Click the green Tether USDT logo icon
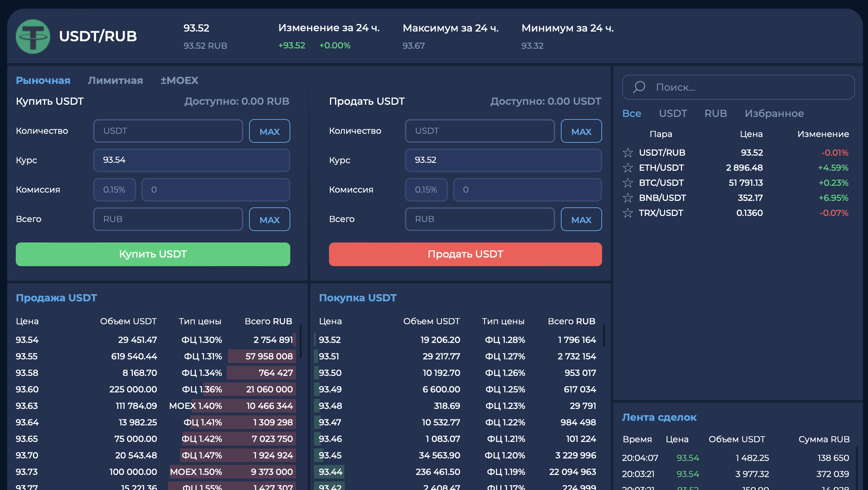 33,37
